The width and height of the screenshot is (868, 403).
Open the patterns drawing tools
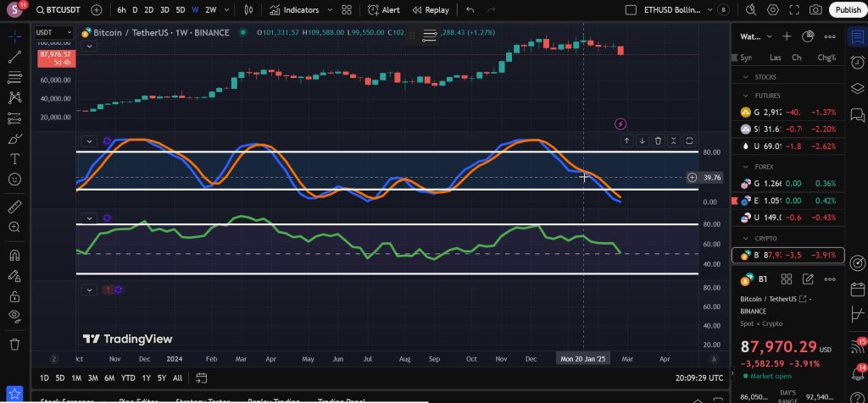15,98
